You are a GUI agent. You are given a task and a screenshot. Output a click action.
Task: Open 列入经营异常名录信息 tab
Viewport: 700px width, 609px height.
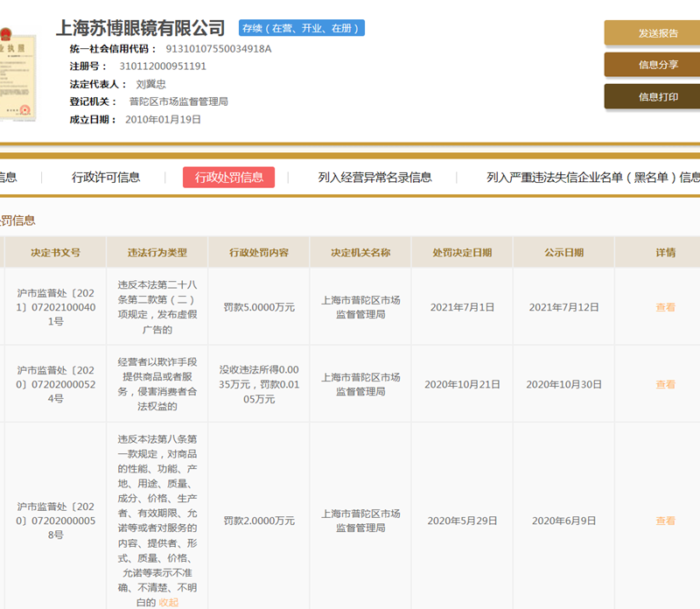click(x=375, y=178)
